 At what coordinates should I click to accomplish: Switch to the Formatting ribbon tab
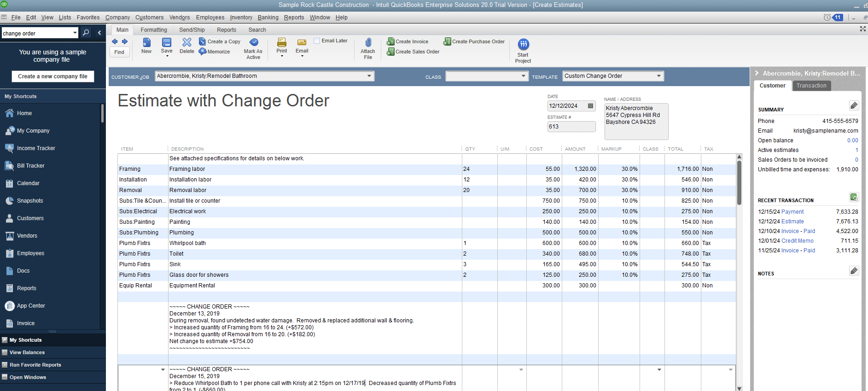[x=154, y=30]
